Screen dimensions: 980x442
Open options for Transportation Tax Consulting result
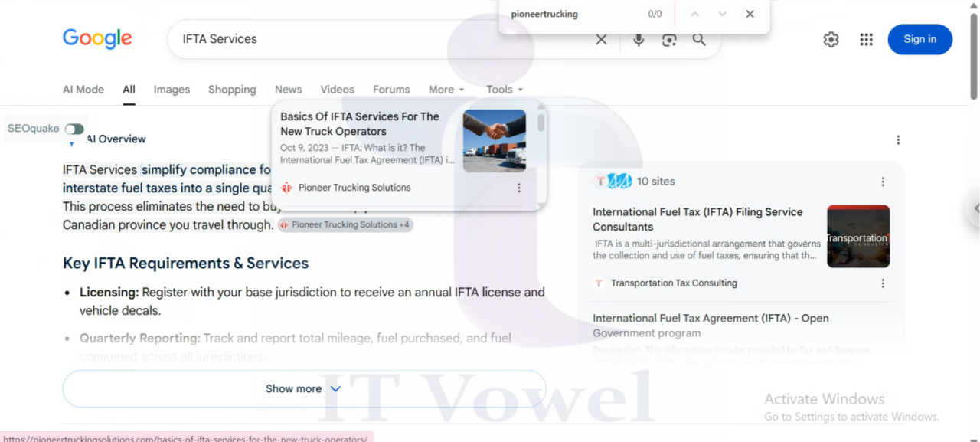click(883, 283)
